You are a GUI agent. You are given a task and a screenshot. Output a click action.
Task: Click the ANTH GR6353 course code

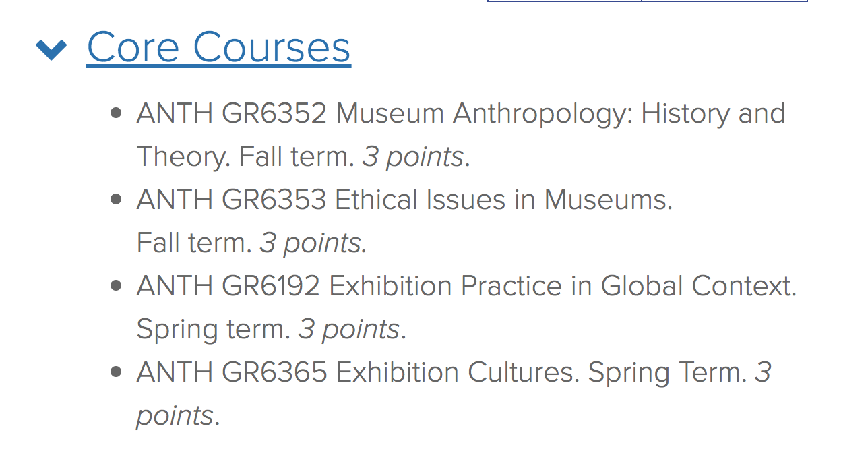coord(232,200)
